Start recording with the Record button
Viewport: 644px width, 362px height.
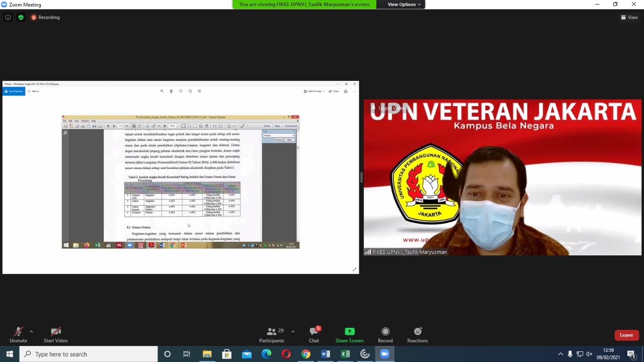pyautogui.click(x=385, y=335)
